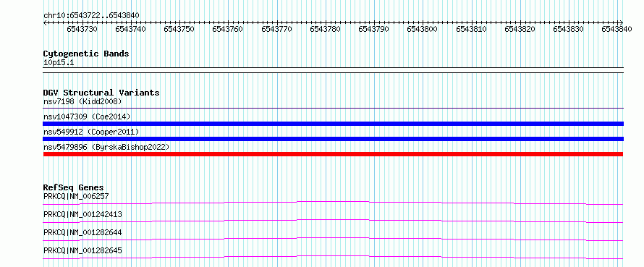Image resolution: width=644 pixels, height=267 pixels.
Task: Open the nsv549912 (Cooper2011) variant label
Action: (x=91, y=132)
